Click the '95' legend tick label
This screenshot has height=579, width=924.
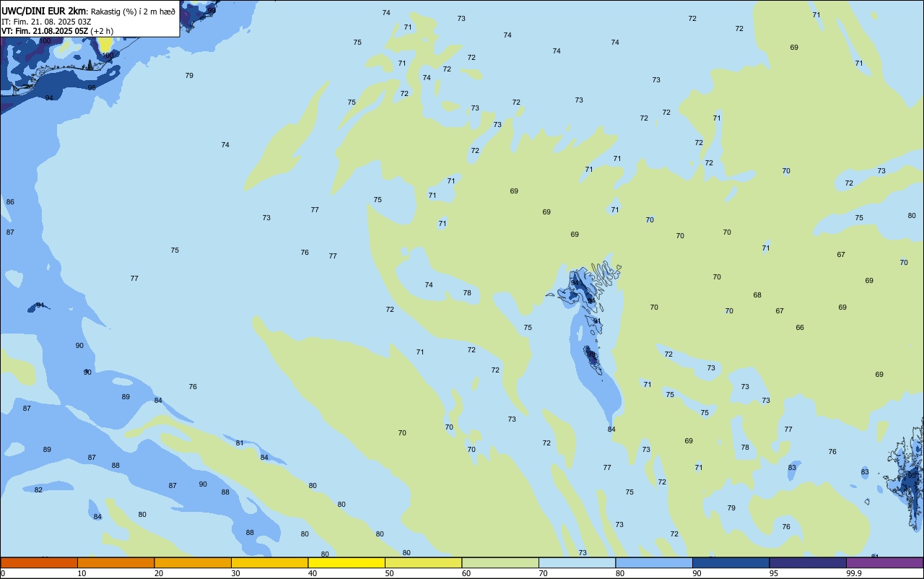point(774,573)
